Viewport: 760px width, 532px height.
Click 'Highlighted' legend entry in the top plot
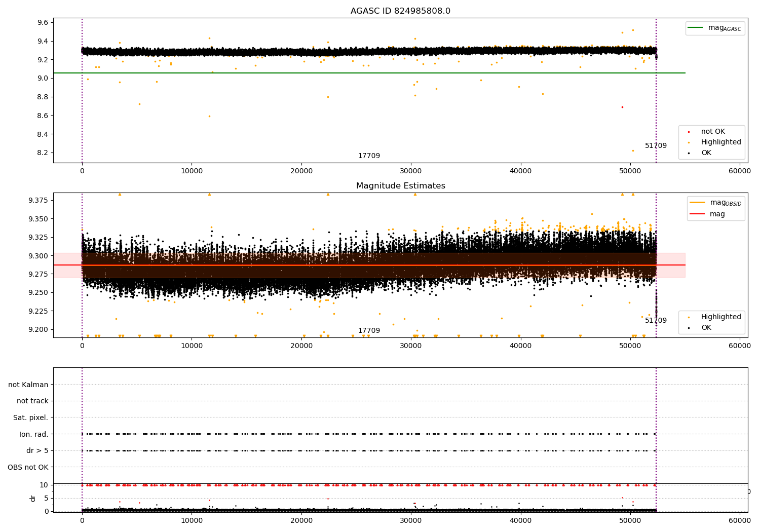pos(715,142)
